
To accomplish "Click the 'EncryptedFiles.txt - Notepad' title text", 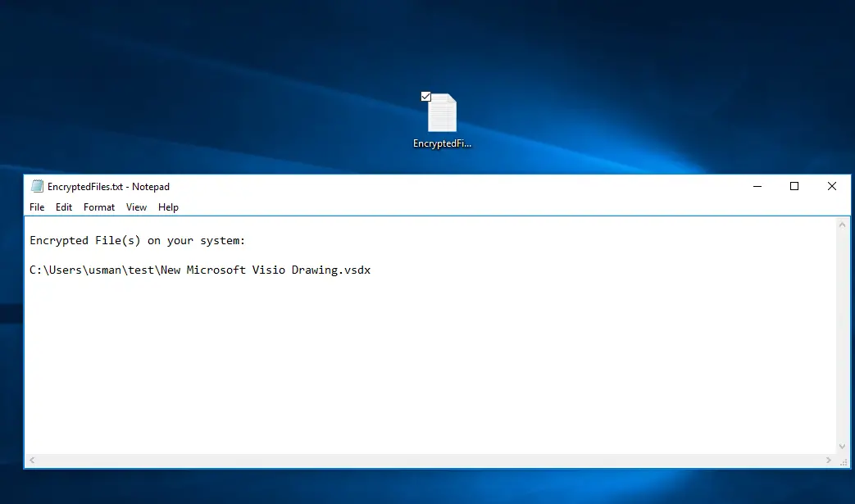I will click(108, 186).
